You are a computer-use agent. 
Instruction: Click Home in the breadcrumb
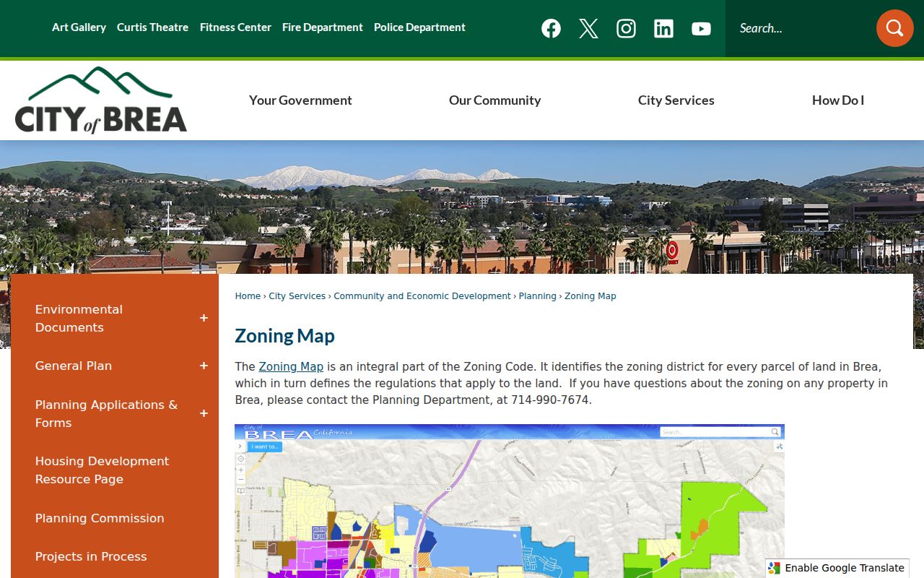(248, 296)
